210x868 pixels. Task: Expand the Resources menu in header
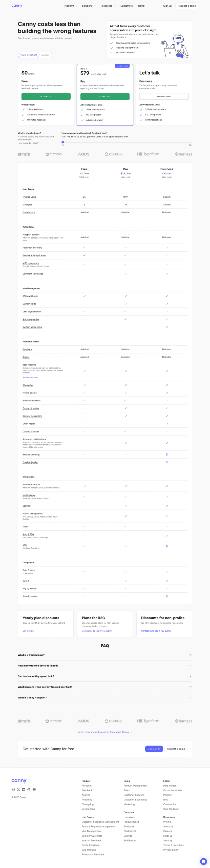pyautogui.click(x=108, y=6)
